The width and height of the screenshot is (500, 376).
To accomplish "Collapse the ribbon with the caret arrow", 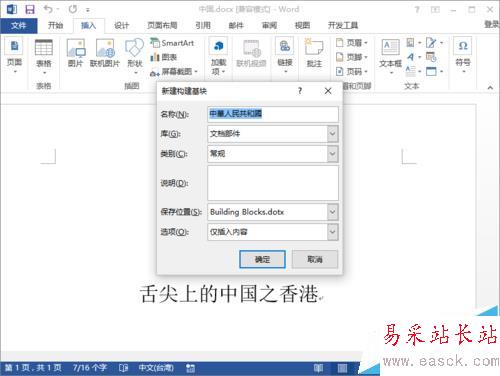I will click(x=490, y=88).
